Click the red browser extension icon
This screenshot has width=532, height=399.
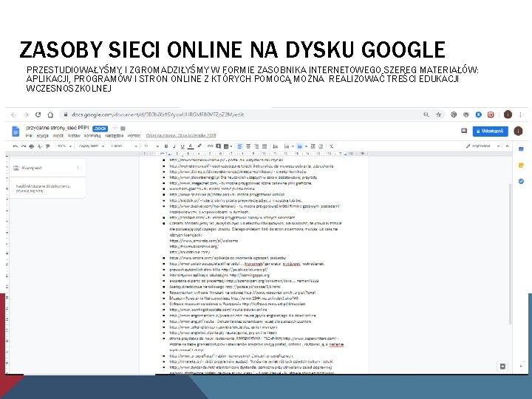point(491,115)
